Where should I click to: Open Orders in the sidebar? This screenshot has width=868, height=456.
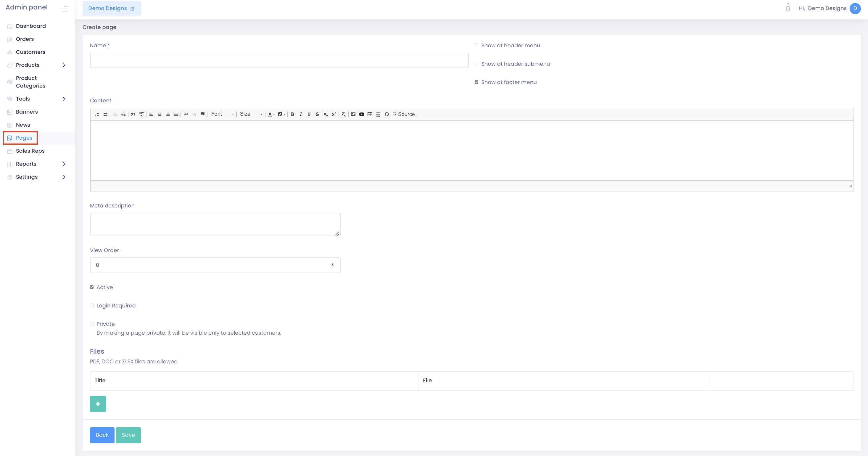25,39
